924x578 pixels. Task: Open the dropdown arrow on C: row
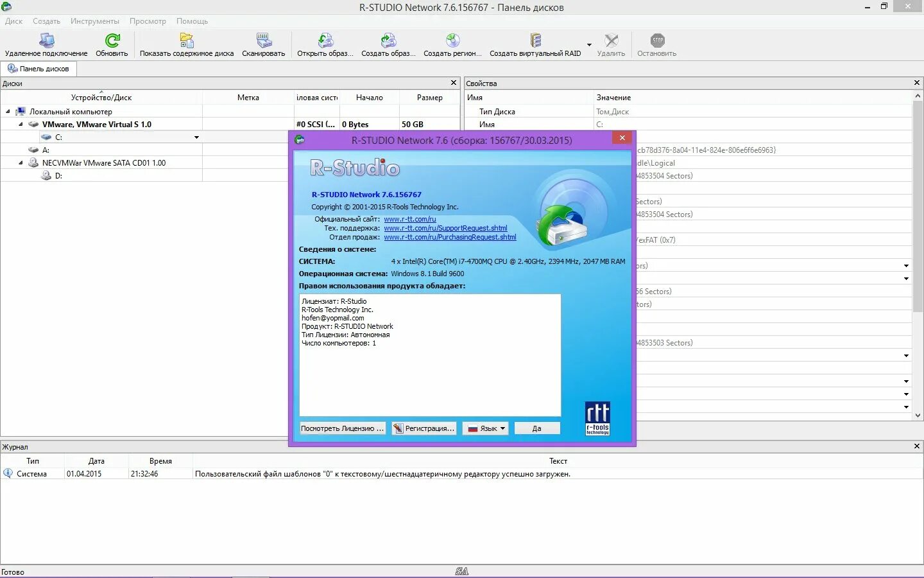(196, 137)
